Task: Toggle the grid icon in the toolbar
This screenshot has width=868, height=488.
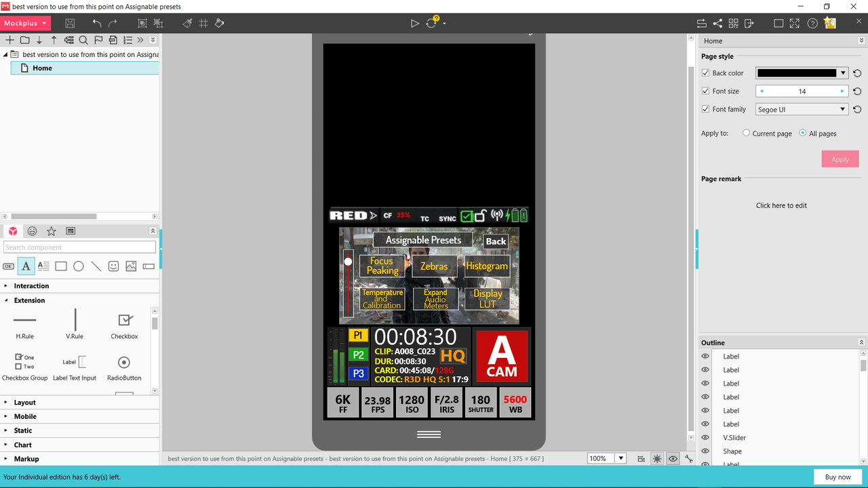Action: click(x=203, y=23)
